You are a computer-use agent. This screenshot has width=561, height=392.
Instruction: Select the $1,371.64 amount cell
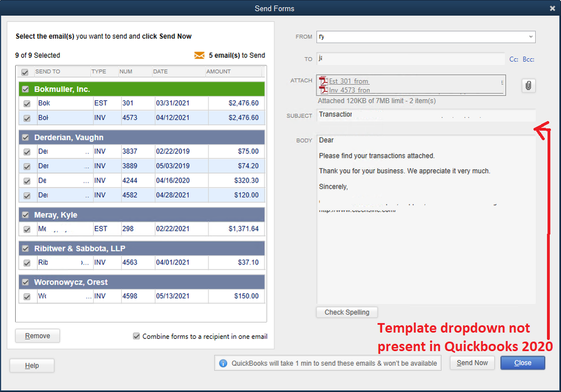[236, 229]
